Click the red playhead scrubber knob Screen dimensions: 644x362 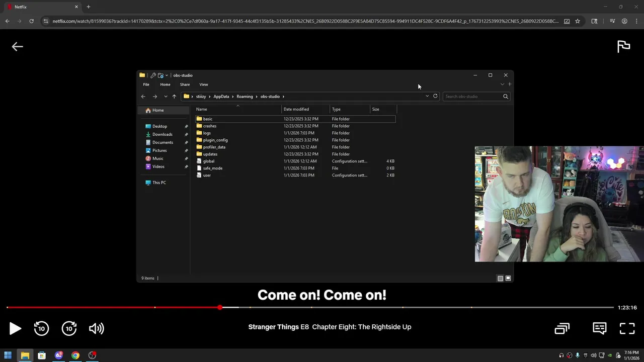pyautogui.click(x=220, y=307)
